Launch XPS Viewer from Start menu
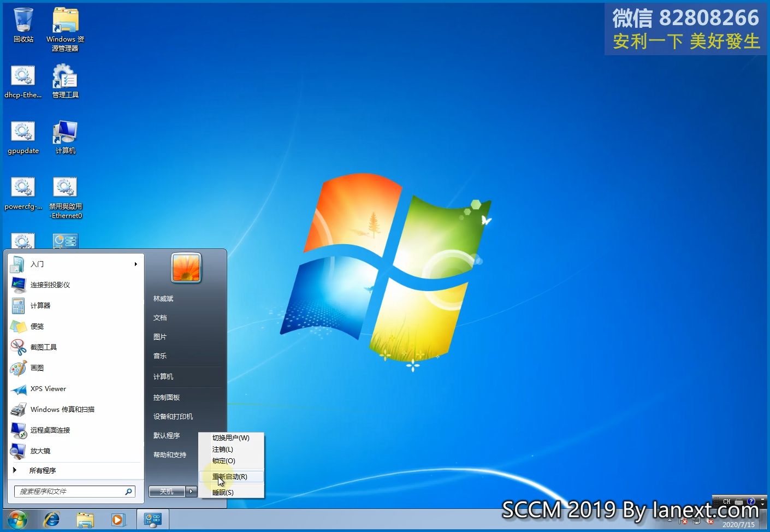The height and width of the screenshot is (532, 770). click(75, 388)
